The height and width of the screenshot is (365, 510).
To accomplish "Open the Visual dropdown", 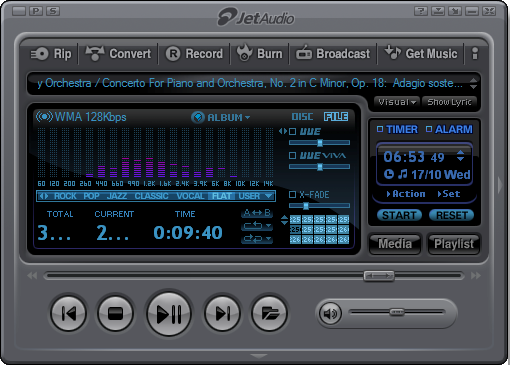I will [x=397, y=102].
